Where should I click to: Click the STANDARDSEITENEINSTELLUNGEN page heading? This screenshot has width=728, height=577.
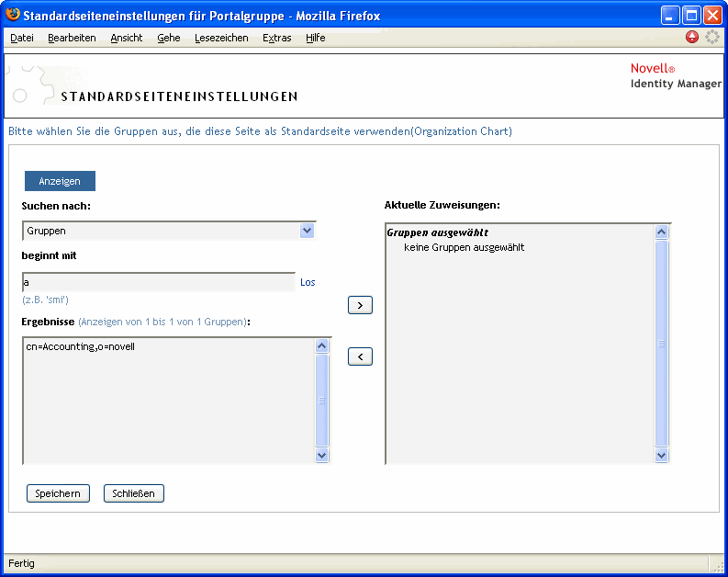tap(179, 96)
